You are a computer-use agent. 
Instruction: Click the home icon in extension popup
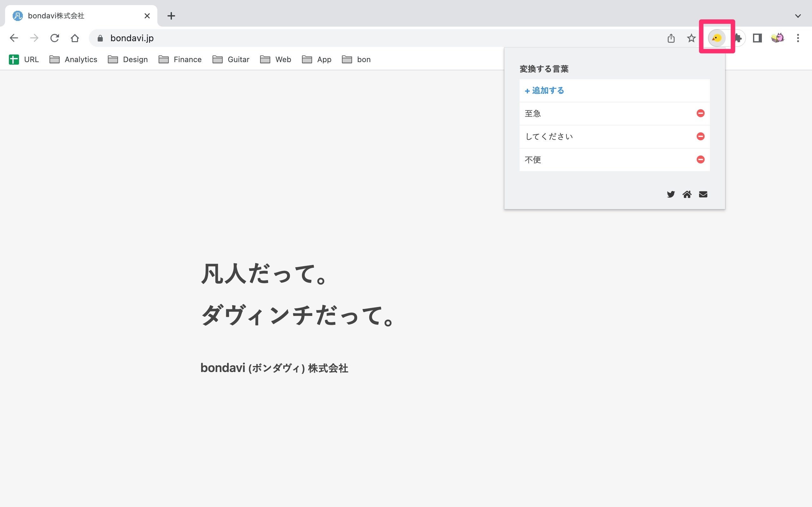pos(686,195)
